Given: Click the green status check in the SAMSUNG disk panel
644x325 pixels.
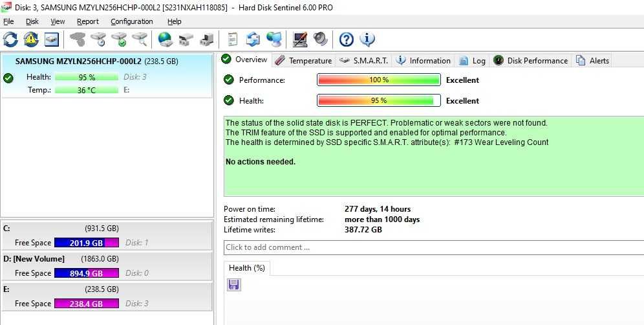Looking at the screenshot, I should [x=8, y=77].
